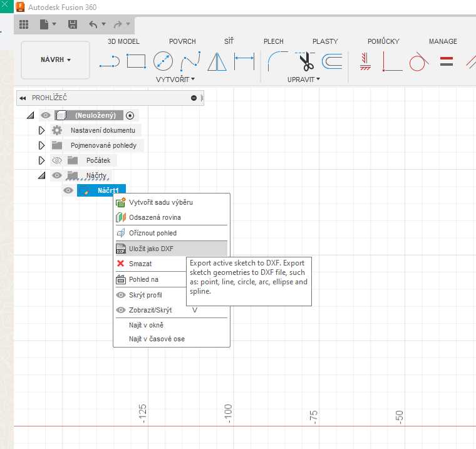This screenshot has height=449, width=476.
Task: Show the hidden Počátek folder
Action: click(57, 160)
